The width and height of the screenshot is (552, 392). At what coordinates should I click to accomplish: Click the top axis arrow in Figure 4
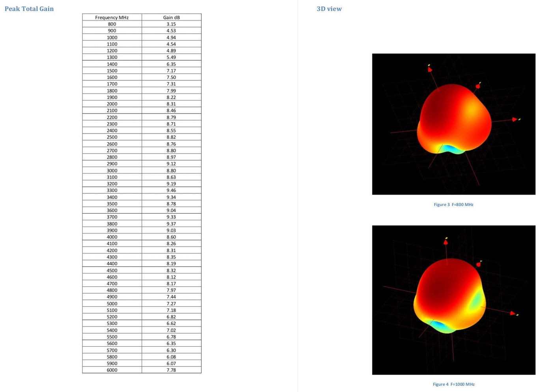pyautogui.click(x=446, y=242)
